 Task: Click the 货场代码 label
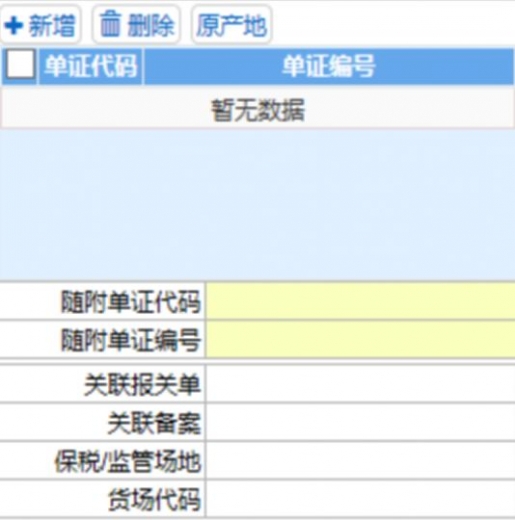[154, 500]
